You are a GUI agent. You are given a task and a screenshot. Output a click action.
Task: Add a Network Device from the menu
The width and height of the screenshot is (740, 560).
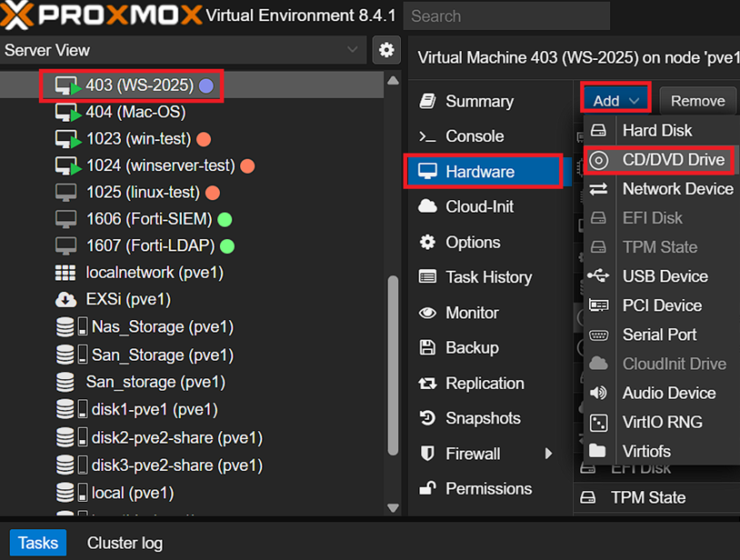[677, 189]
